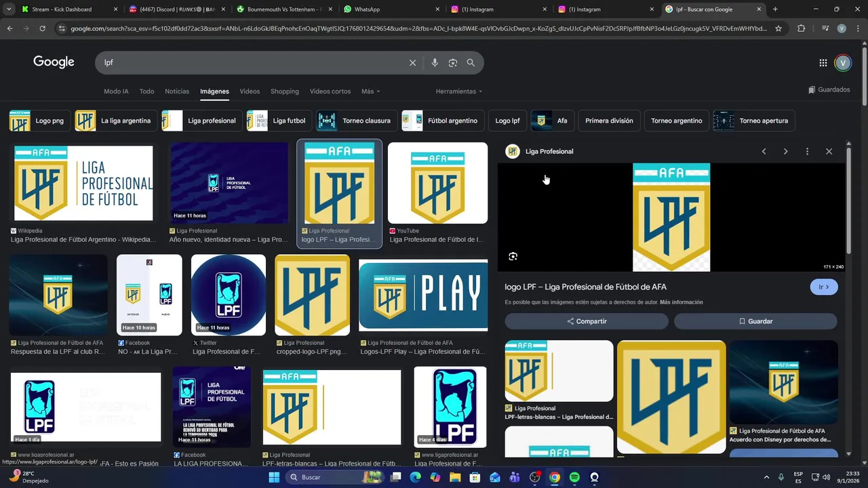Click the Ir button to visit site
Image resolution: width=868 pixels, height=488 pixels.
coord(824,287)
